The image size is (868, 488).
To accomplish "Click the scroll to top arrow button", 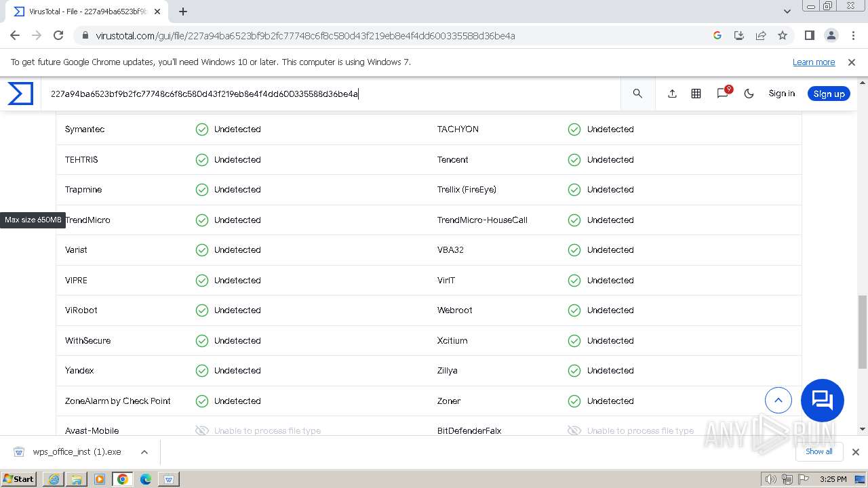I will (x=778, y=401).
